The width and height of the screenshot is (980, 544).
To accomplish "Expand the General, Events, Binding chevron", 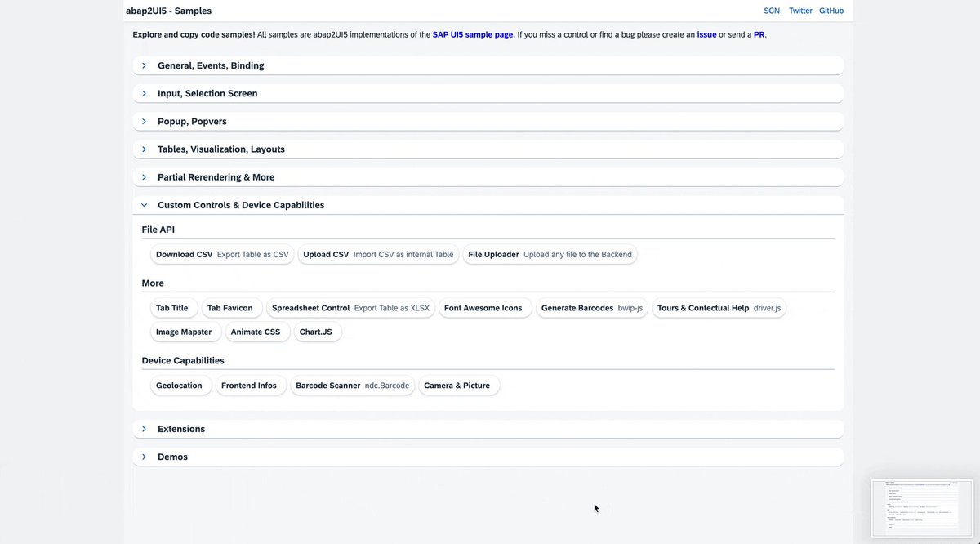I will pyautogui.click(x=144, y=65).
